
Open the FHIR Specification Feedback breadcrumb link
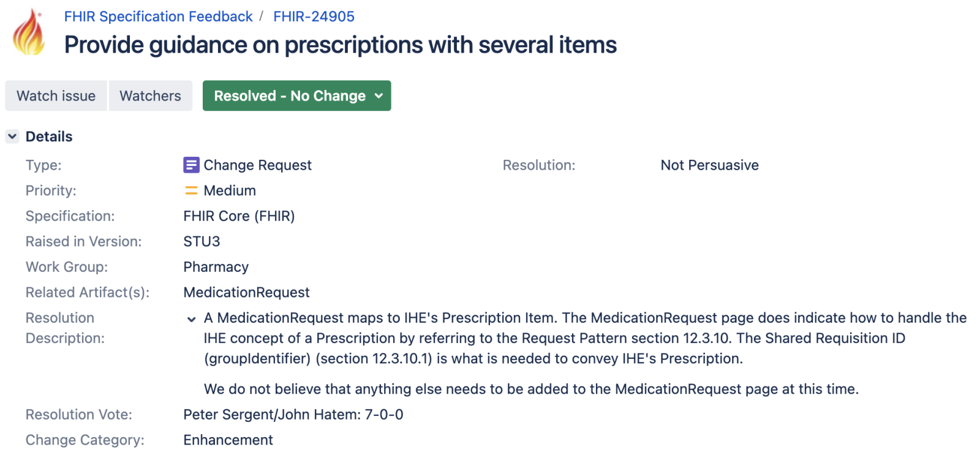pos(158,17)
